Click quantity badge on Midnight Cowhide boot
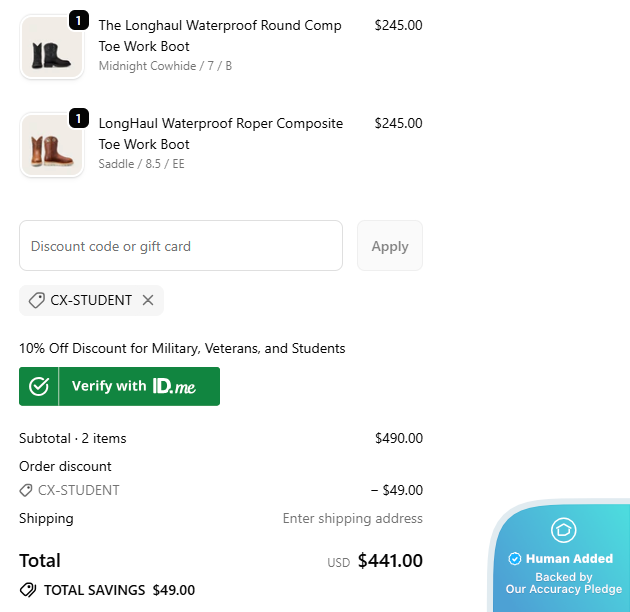The height and width of the screenshot is (612, 630). tap(79, 20)
